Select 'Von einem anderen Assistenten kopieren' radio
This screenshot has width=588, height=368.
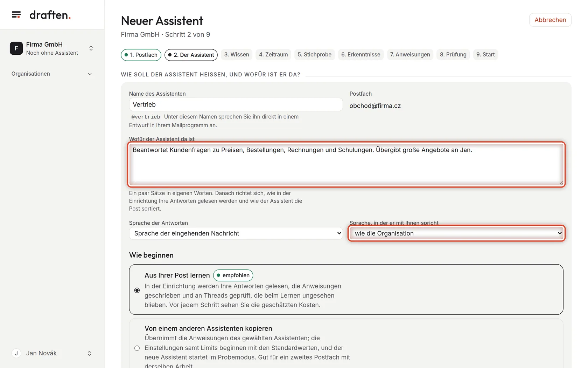(137, 348)
